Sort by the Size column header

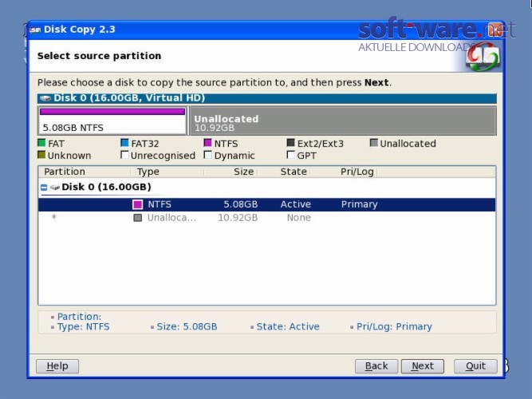(x=231, y=172)
